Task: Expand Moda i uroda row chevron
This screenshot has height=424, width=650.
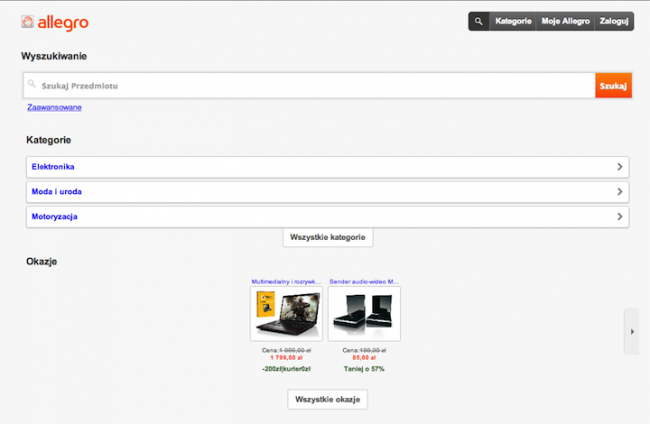Action: pos(620,191)
